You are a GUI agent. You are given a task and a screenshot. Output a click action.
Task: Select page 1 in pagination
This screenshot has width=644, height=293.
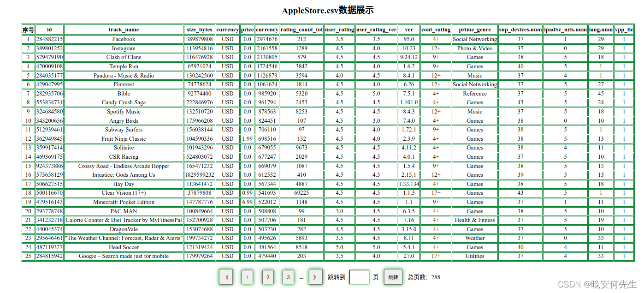tap(247, 277)
